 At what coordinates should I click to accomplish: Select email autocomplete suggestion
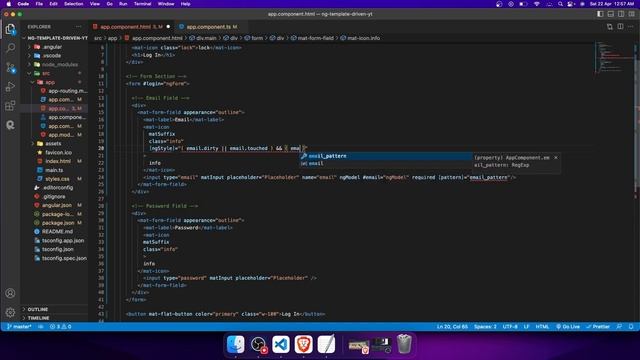(x=386, y=163)
